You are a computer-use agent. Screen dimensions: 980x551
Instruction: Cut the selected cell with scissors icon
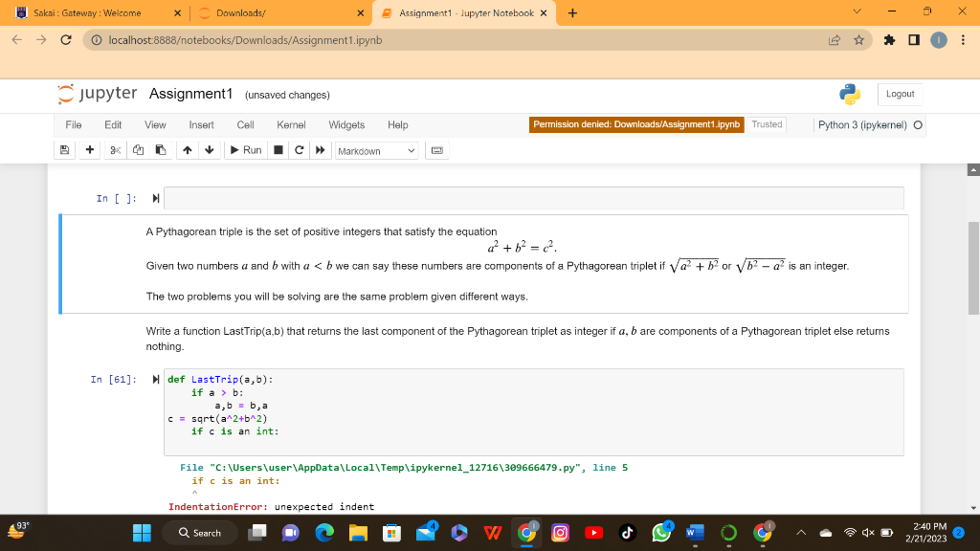pyautogui.click(x=114, y=150)
